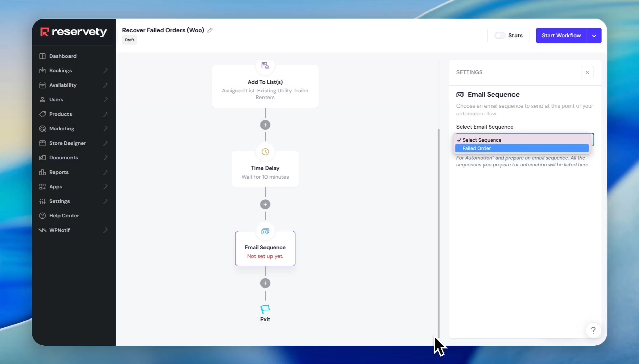Pick the Select Sequence placeholder option
The width and height of the screenshot is (639, 364).
pos(522,140)
